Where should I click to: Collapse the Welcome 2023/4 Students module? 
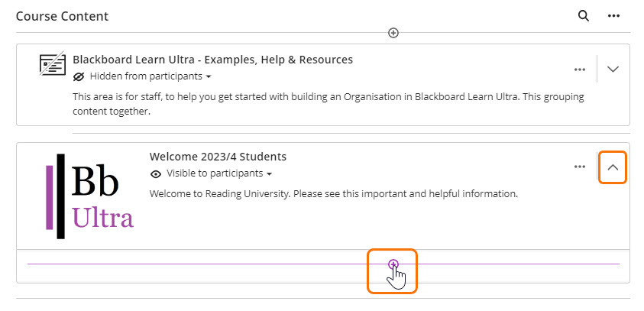613,167
